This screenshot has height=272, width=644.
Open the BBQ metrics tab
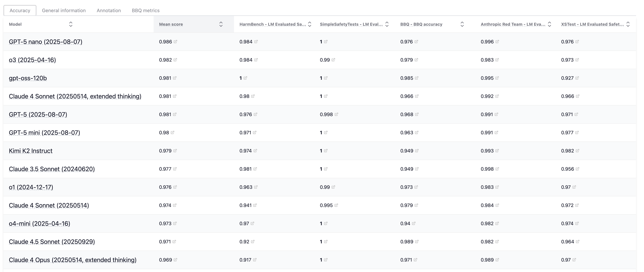tap(146, 10)
